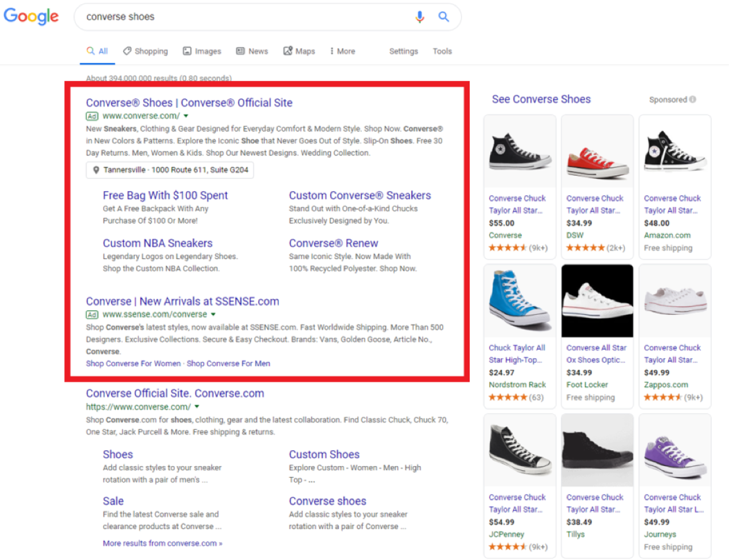The width and height of the screenshot is (740, 560).
Task: Click the search box containing converse shoes
Action: click(x=268, y=17)
